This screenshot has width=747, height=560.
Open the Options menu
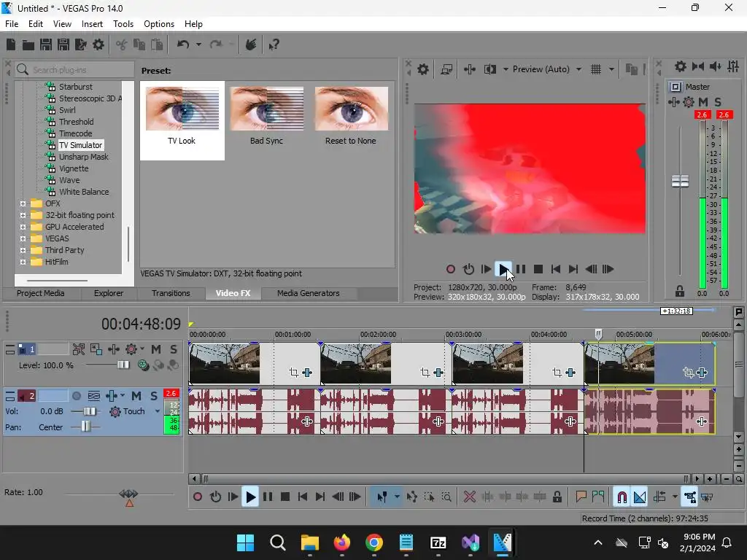pyautogui.click(x=159, y=24)
